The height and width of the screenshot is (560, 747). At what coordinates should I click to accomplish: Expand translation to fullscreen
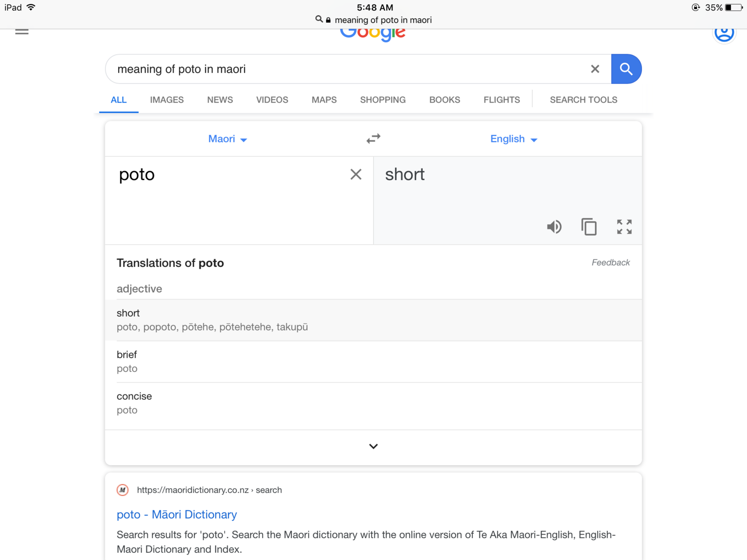coord(624,227)
